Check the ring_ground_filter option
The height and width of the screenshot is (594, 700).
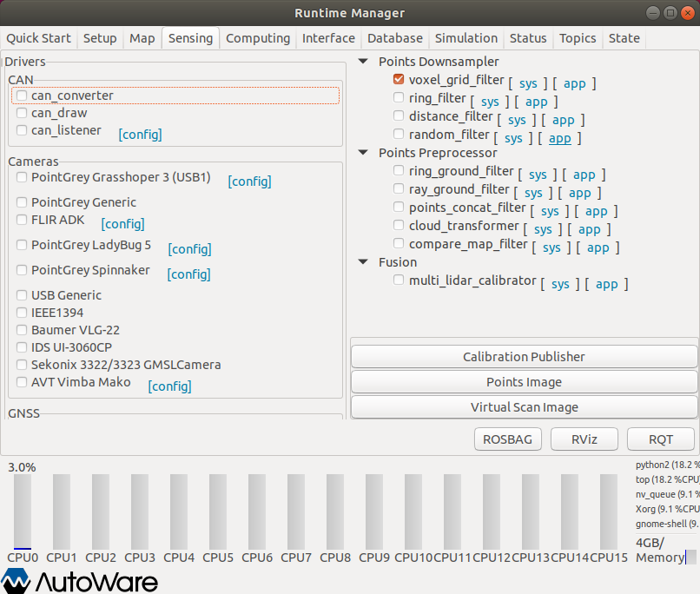tap(399, 170)
